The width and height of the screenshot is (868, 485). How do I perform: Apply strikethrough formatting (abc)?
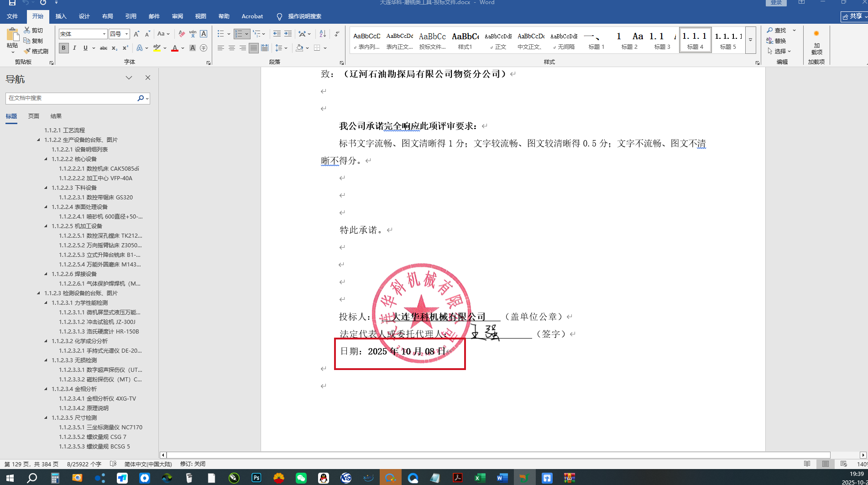pyautogui.click(x=104, y=48)
